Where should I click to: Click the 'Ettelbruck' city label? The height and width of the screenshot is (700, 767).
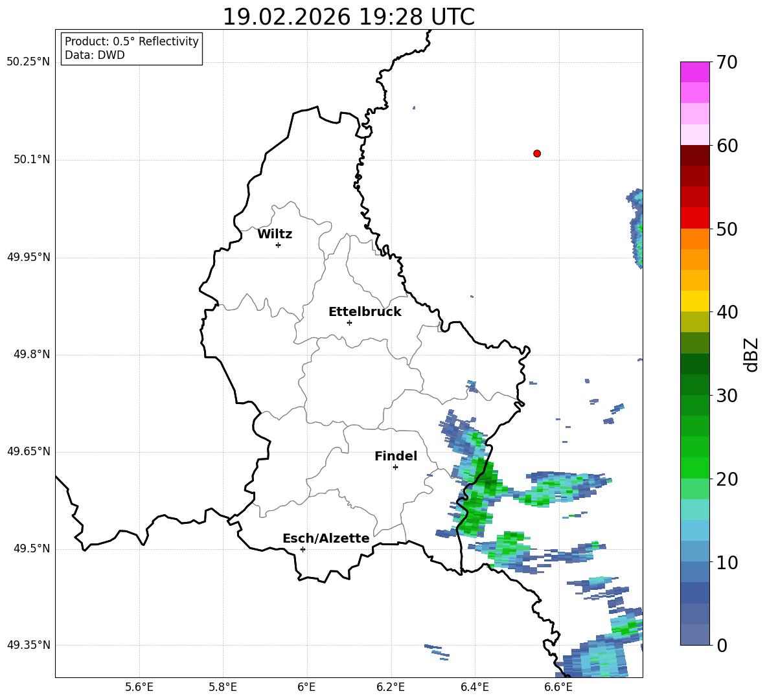pyautogui.click(x=365, y=312)
